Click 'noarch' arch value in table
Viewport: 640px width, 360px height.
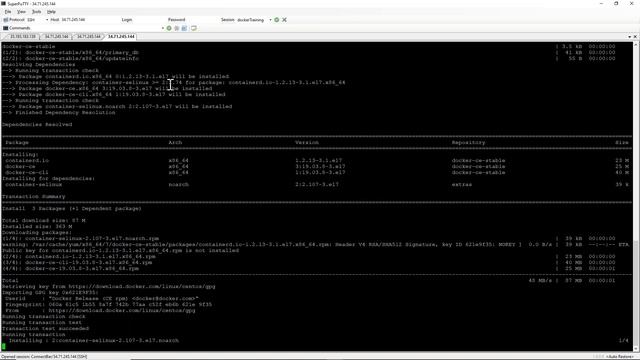(179, 184)
